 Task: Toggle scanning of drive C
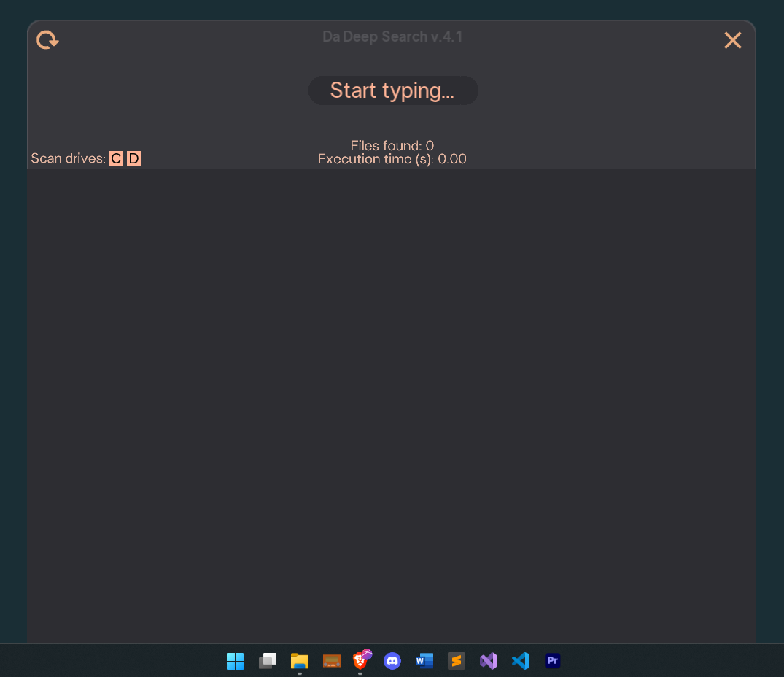116,158
